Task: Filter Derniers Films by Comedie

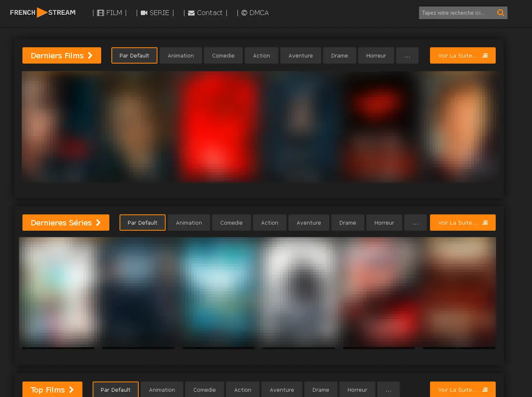Action: [x=223, y=55]
